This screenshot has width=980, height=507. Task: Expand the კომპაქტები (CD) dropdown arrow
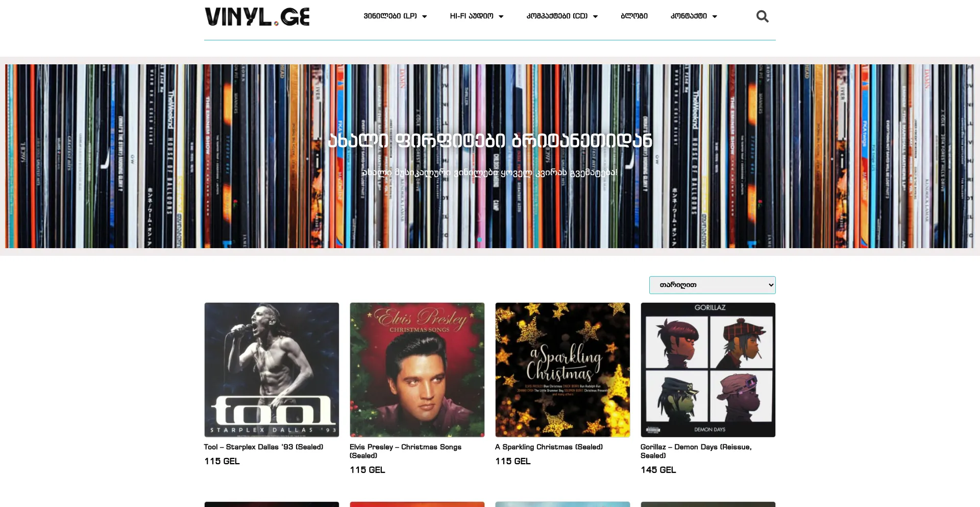pyautogui.click(x=595, y=16)
